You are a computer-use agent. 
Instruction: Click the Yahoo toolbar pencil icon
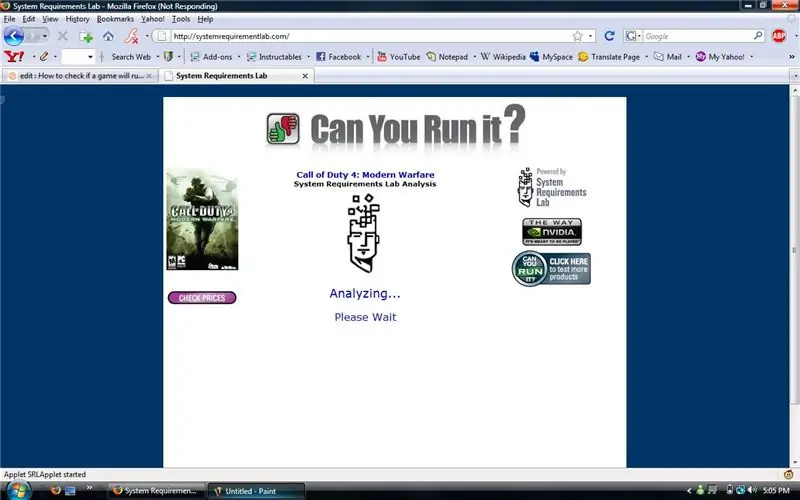(x=44, y=57)
